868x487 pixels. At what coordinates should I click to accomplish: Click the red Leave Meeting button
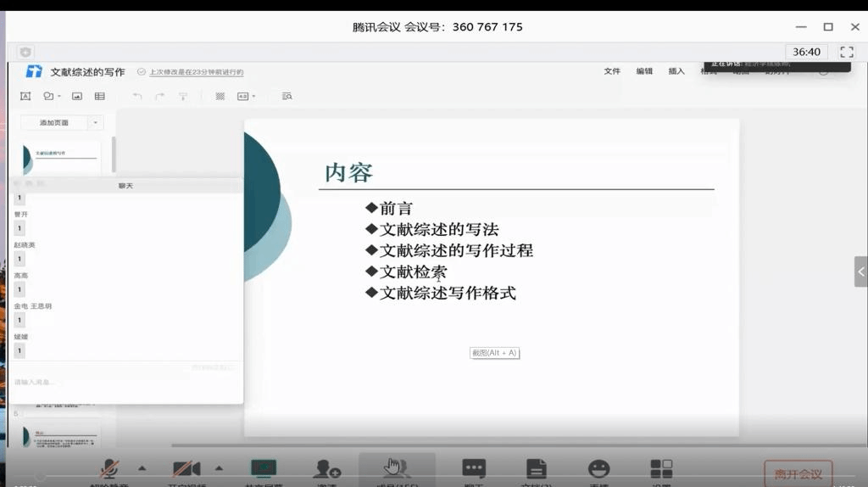[x=798, y=473]
